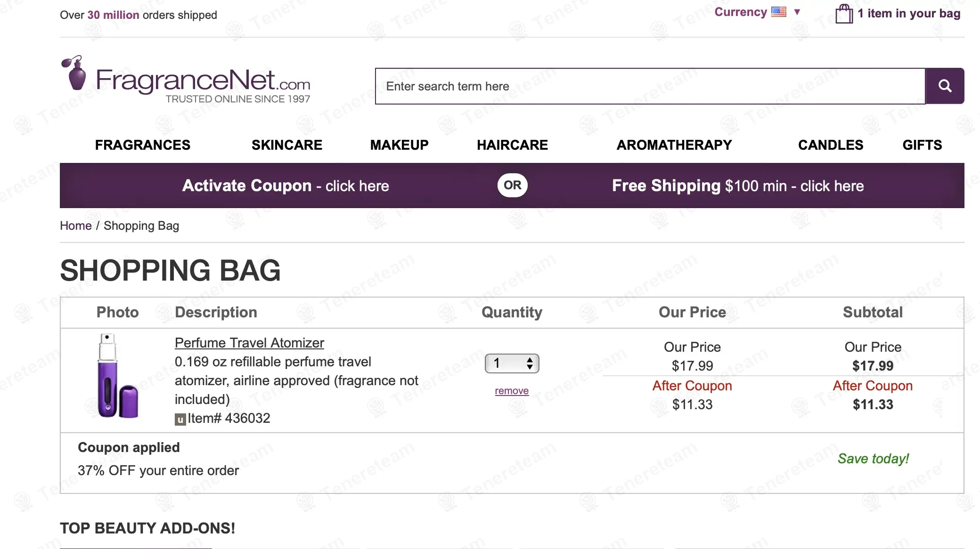Open the CANDLES category

831,145
